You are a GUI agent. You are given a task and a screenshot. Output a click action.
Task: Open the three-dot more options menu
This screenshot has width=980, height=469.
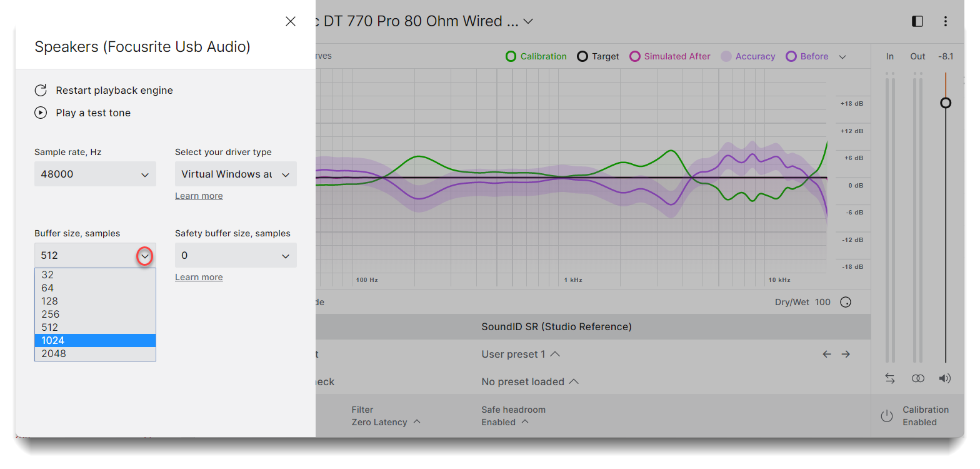946,21
